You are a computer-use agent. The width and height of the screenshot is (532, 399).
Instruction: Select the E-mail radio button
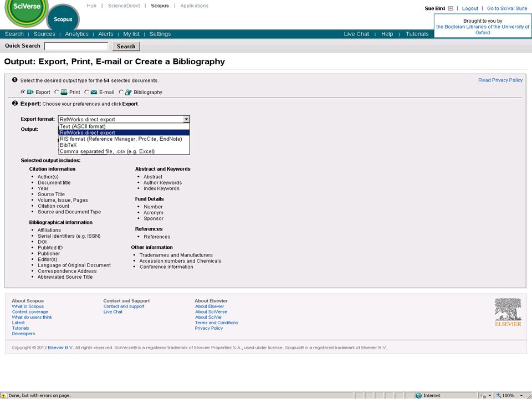point(86,92)
